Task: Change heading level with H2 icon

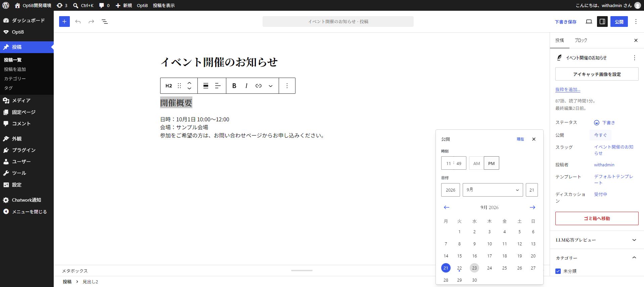Action: (x=169, y=86)
